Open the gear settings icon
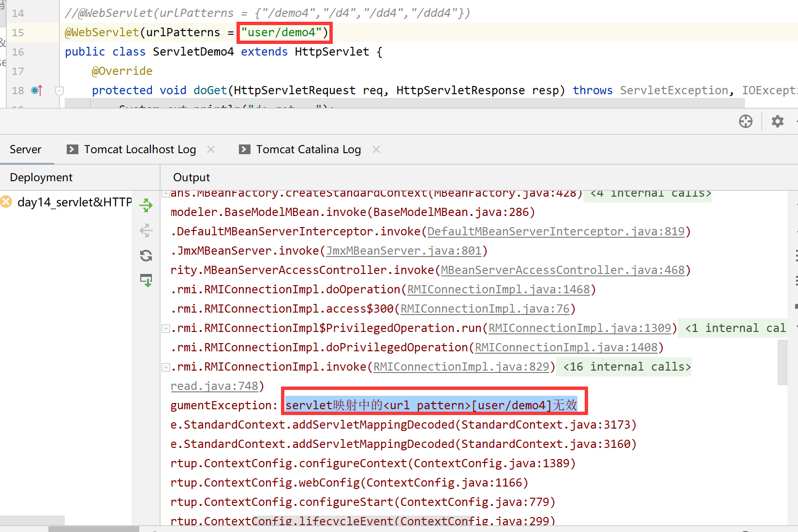 point(777,121)
